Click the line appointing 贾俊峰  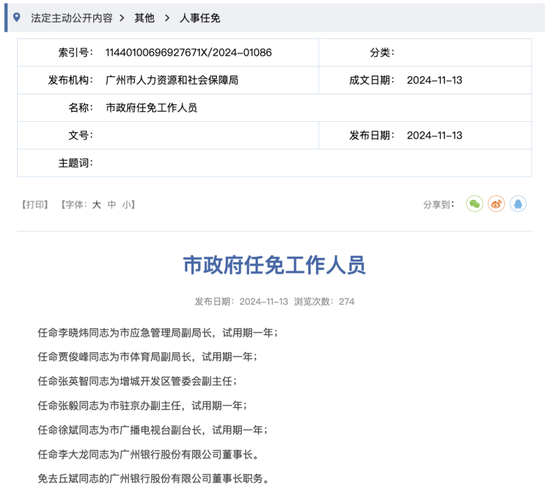pyautogui.click(x=147, y=357)
